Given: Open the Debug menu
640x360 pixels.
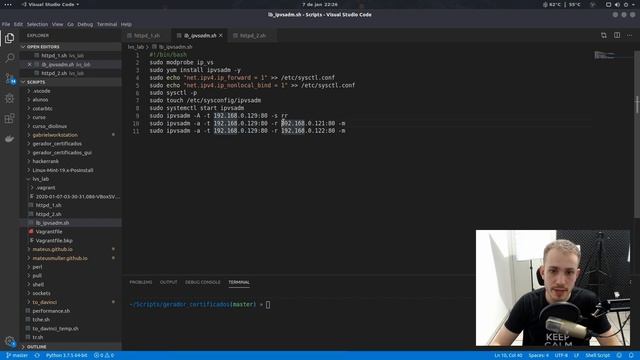Looking at the screenshot, I should [x=85, y=24].
